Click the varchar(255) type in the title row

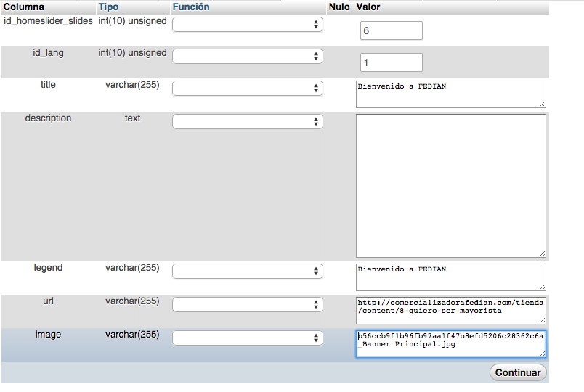(132, 85)
